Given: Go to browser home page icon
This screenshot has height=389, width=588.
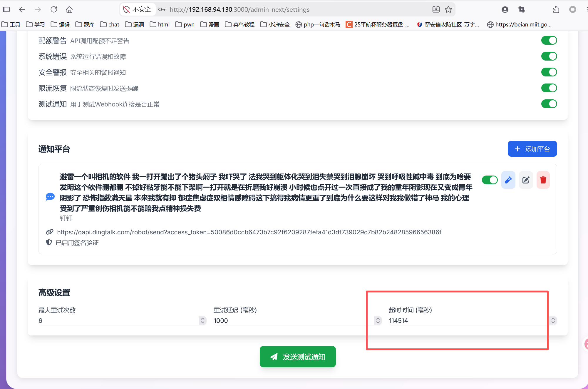Looking at the screenshot, I should click(69, 9).
